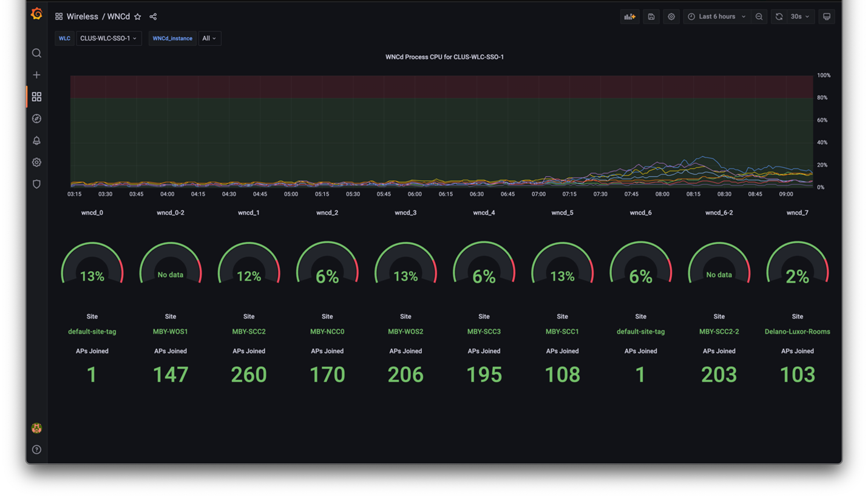Viewport: 868px width, 498px height.
Task: Click the WNCd Process CPU panel title
Action: pyautogui.click(x=444, y=57)
